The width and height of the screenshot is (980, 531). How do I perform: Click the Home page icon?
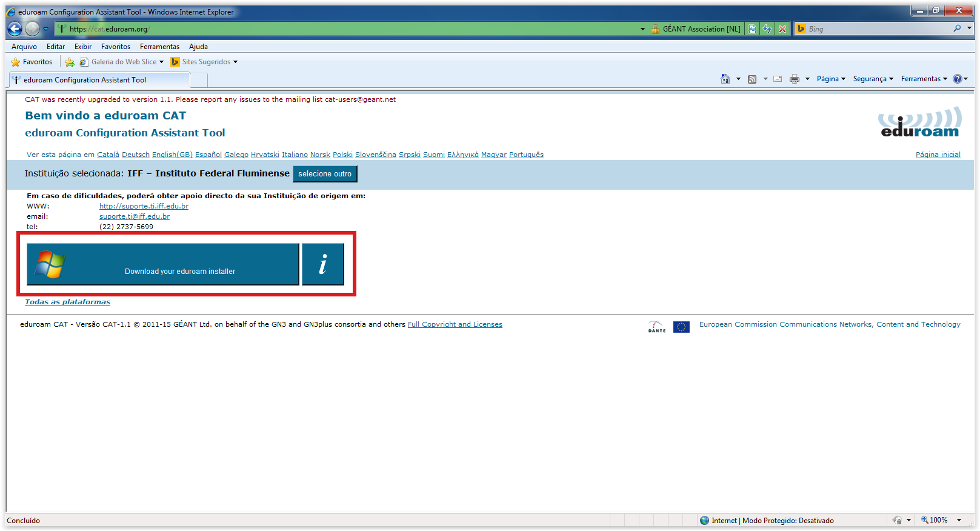[x=725, y=79]
